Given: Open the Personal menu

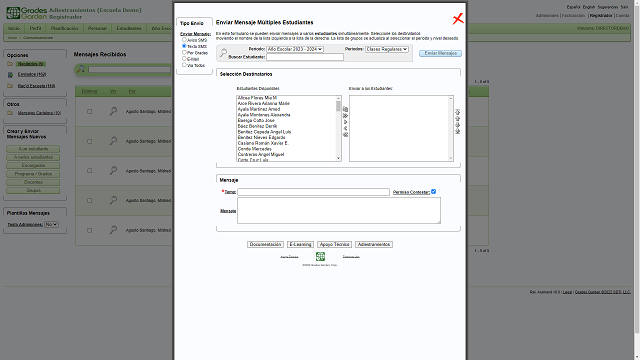Looking at the screenshot, I should click(97, 29).
